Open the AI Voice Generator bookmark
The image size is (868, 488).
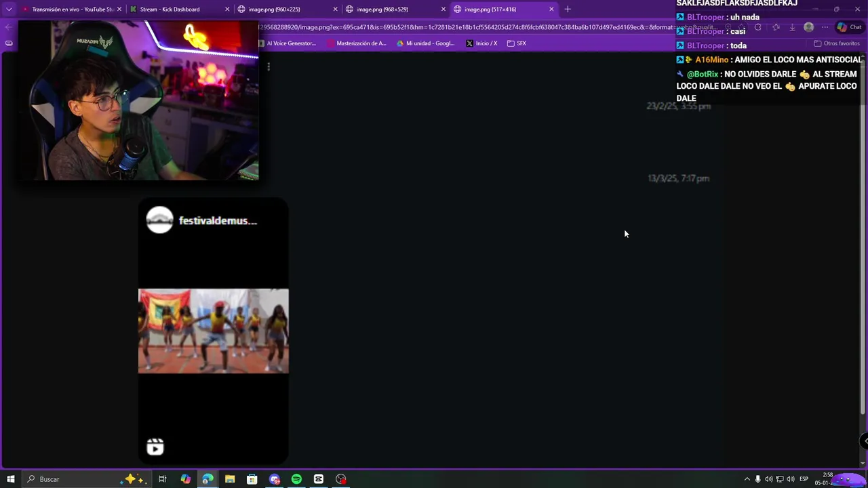(288, 43)
